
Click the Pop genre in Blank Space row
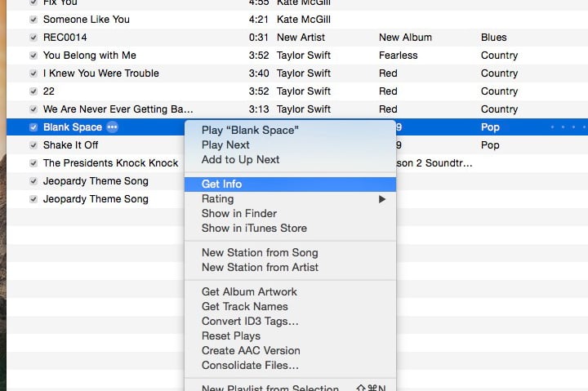[490, 127]
